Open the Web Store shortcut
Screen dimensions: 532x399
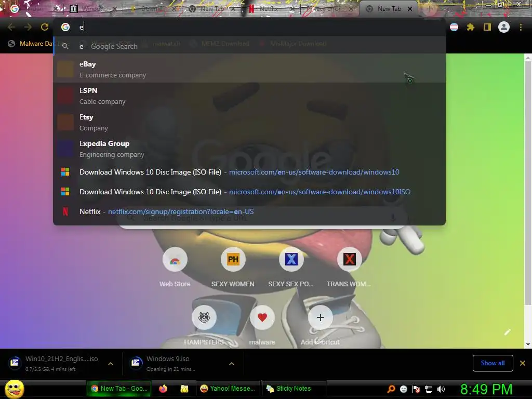click(175, 268)
